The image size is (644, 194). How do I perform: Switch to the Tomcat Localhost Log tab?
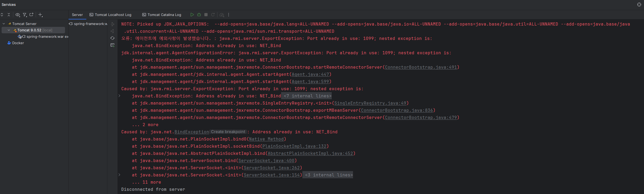[113, 15]
